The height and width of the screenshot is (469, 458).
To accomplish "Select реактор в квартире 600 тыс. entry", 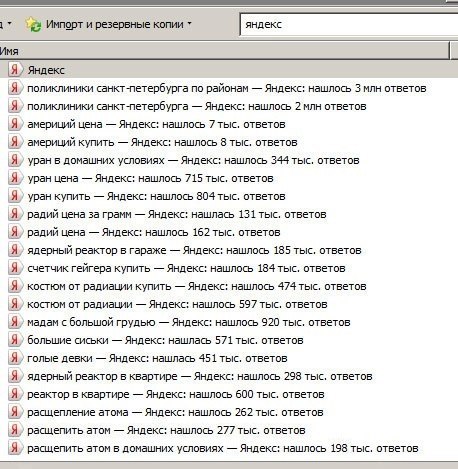I will pyautogui.click(x=176, y=394).
